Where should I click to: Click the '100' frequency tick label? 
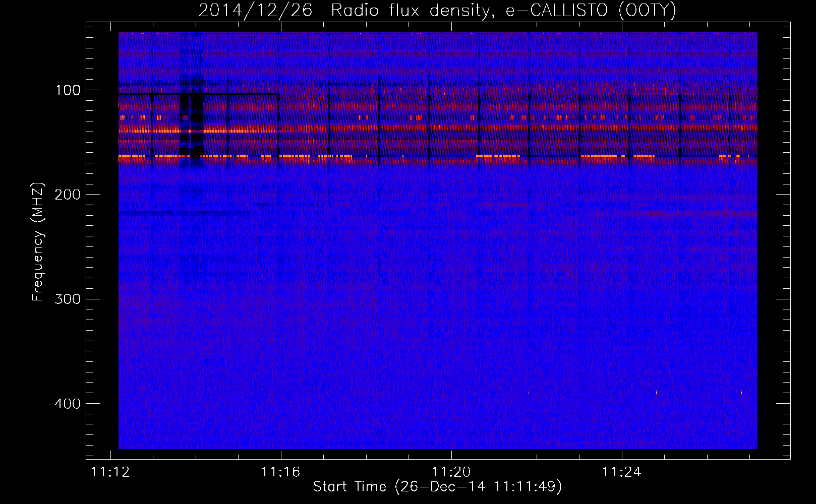click(x=68, y=90)
